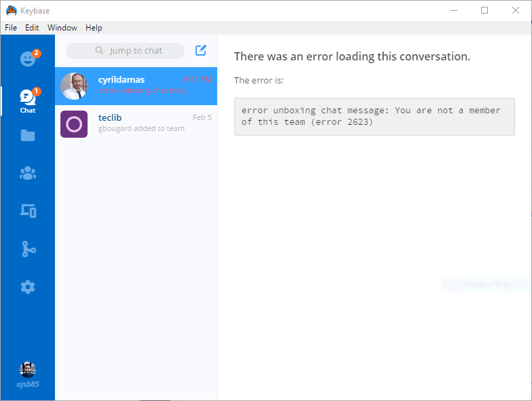Open the Devices tab icon
532x401 pixels.
(x=28, y=210)
